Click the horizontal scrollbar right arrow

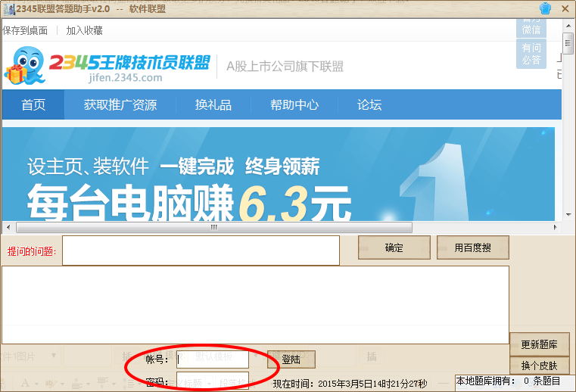pos(555,228)
